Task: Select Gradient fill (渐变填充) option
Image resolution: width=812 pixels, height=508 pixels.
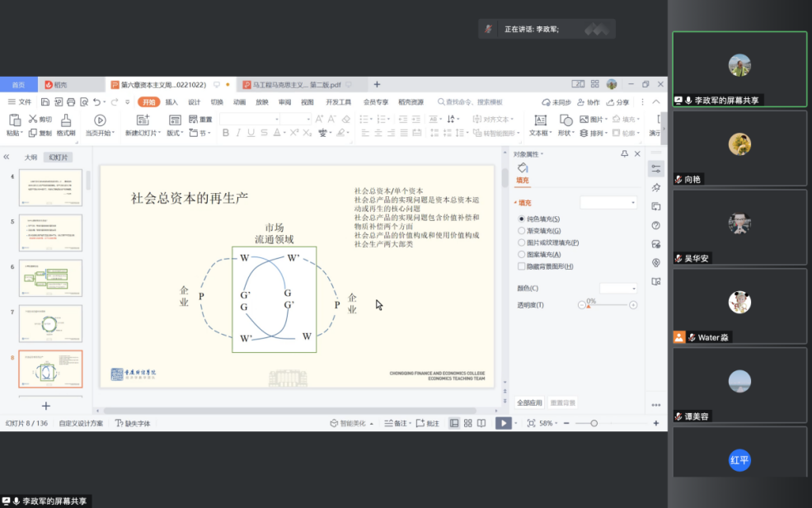Action: (x=522, y=231)
